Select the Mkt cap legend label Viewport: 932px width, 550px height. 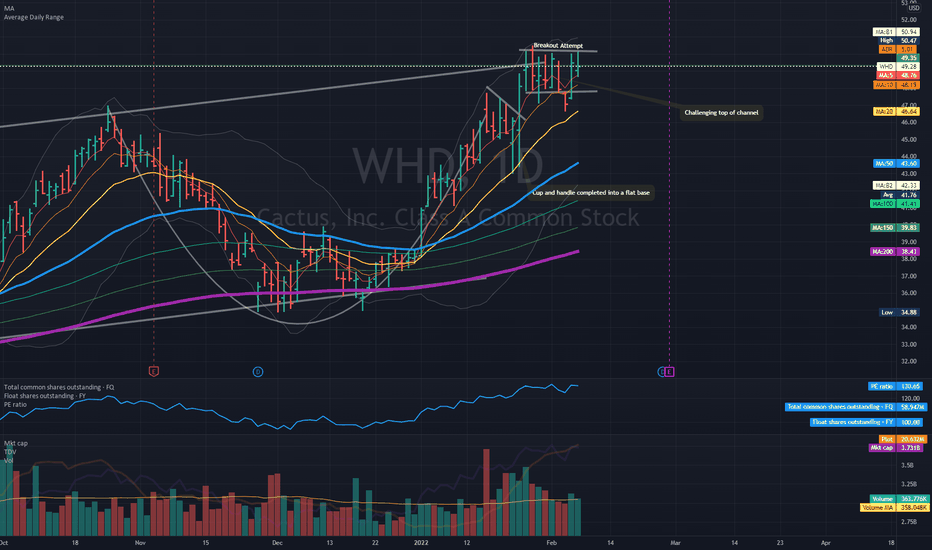point(15,443)
